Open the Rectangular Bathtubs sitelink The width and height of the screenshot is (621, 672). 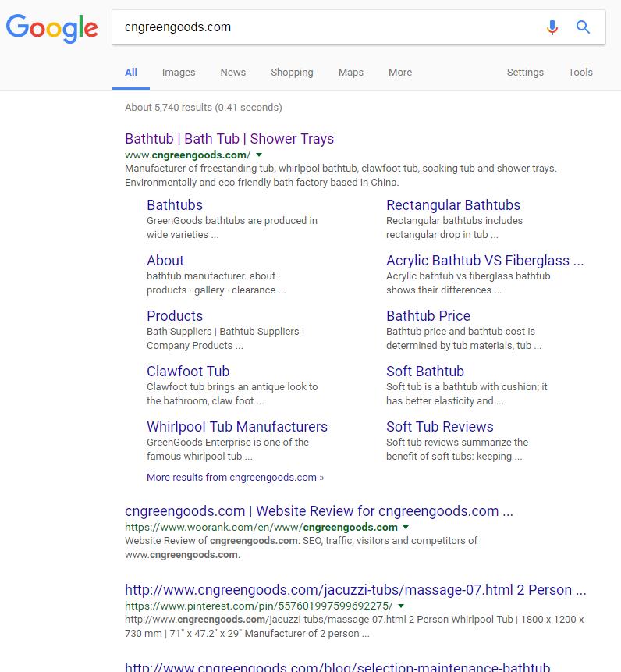click(453, 204)
